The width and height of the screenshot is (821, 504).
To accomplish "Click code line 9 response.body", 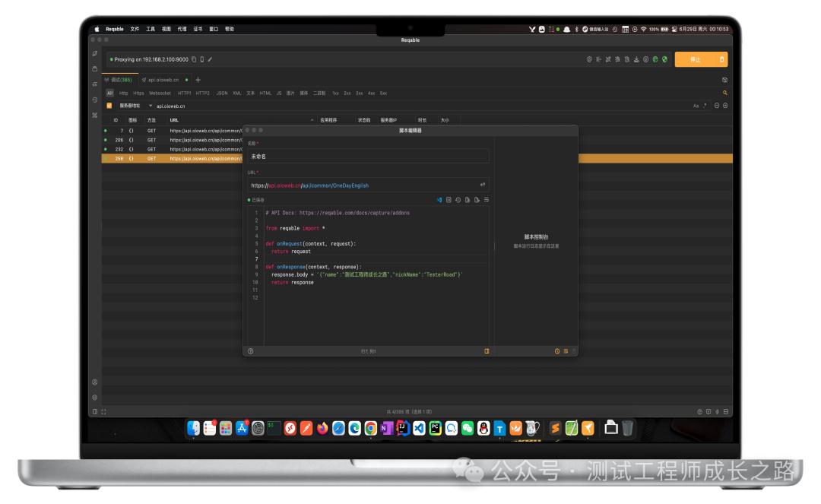I will point(366,274).
